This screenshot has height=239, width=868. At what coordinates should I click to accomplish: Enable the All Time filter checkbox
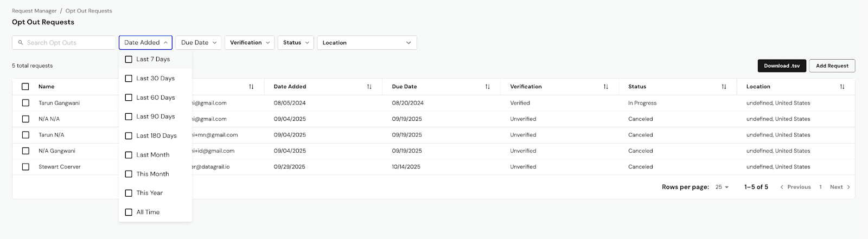coord(129,212)
